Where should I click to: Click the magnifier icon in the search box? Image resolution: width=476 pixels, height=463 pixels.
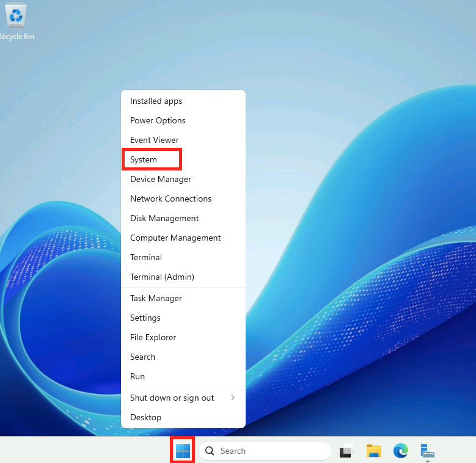coord(210,451)
